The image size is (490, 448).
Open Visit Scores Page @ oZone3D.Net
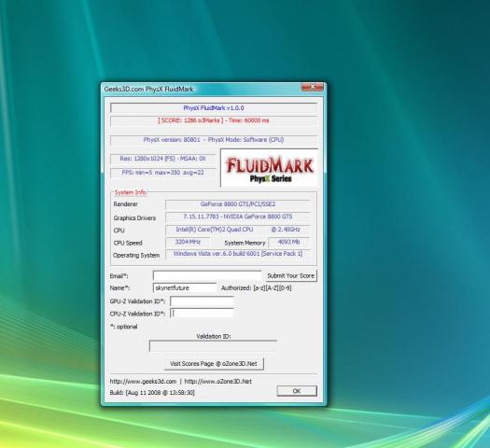pyautogui.click(x=214, y=364)
